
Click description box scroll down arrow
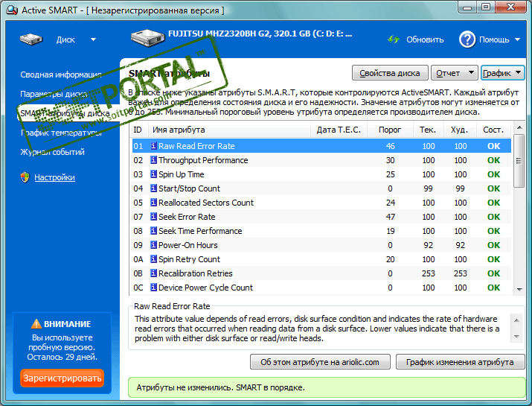click(516, 337)
